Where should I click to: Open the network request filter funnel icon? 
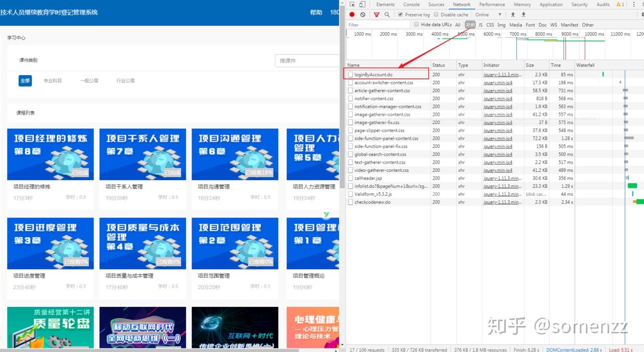click(x=376, y=15)
